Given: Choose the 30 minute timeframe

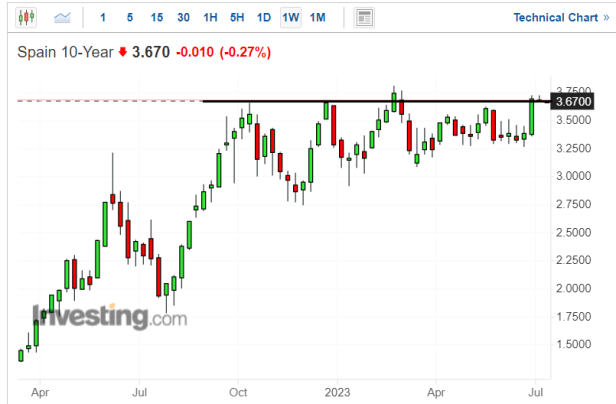Looking at the screenshot, I should pyautogui.click(x=183, y=18).
